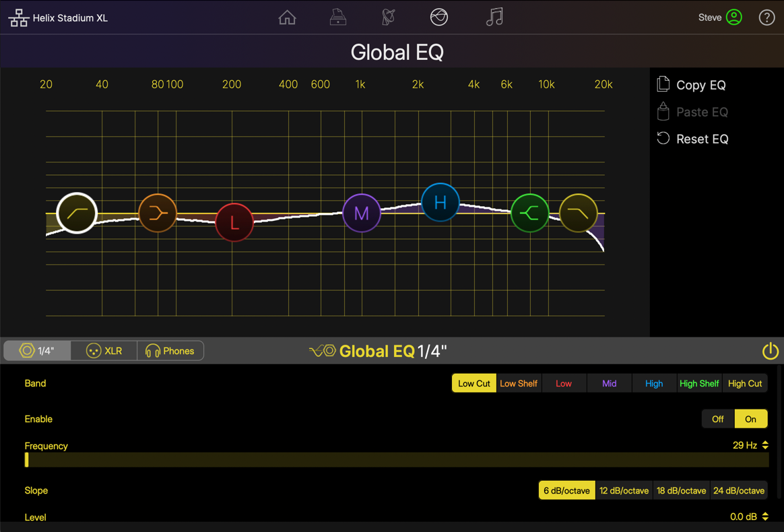Power off Global EQ with the power icon
Image resolution: width=784 pixels, height=532 pixels.
click(771, 351)
